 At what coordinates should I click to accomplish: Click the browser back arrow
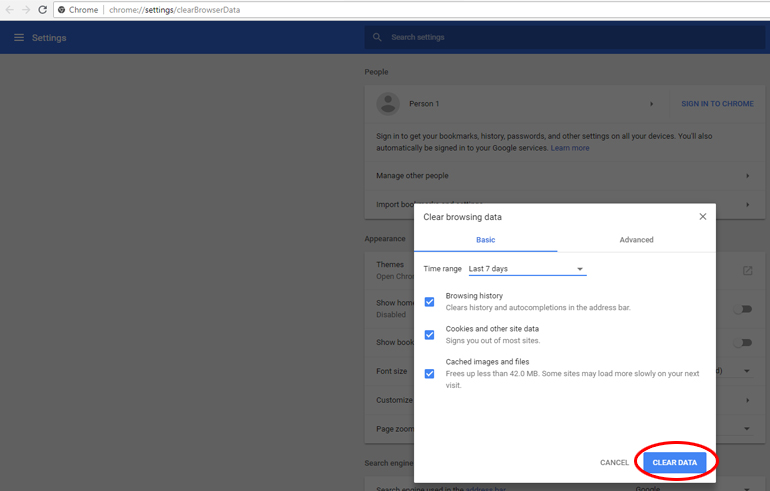coord(10,10)
